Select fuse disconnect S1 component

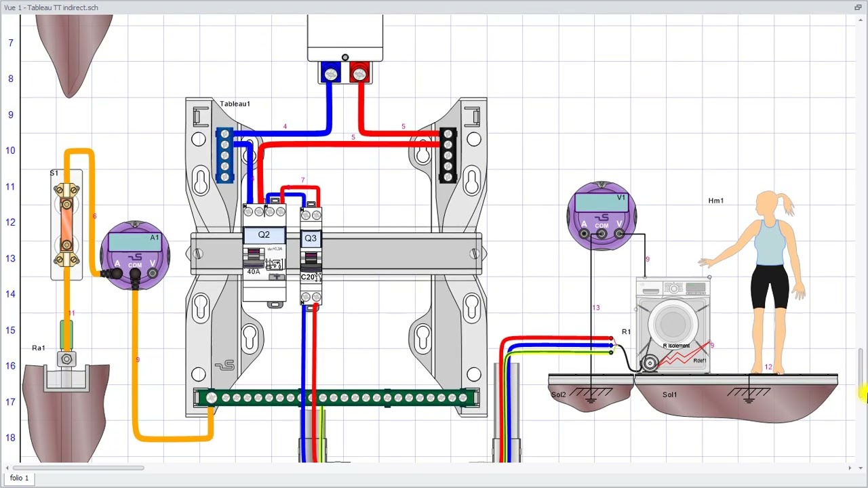tap(66, 224)
